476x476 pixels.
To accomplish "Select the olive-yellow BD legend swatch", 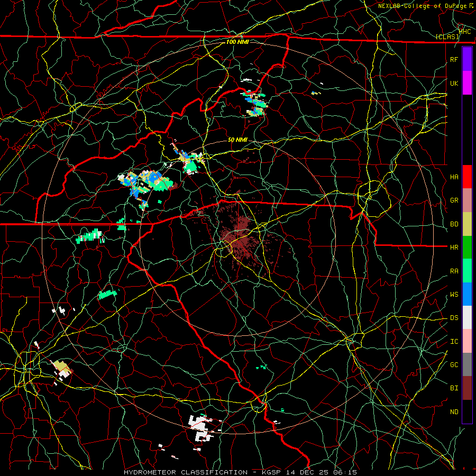I will tap(467, 224).
